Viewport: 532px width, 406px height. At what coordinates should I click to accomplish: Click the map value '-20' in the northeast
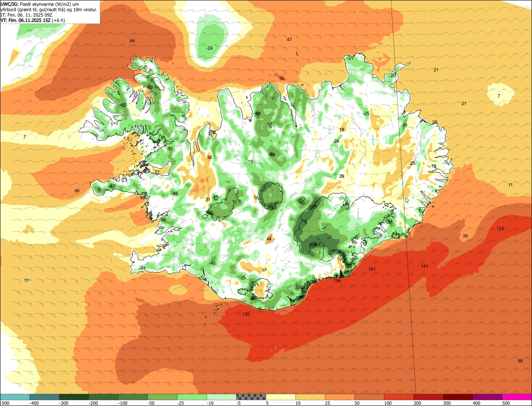pos(392,76)
